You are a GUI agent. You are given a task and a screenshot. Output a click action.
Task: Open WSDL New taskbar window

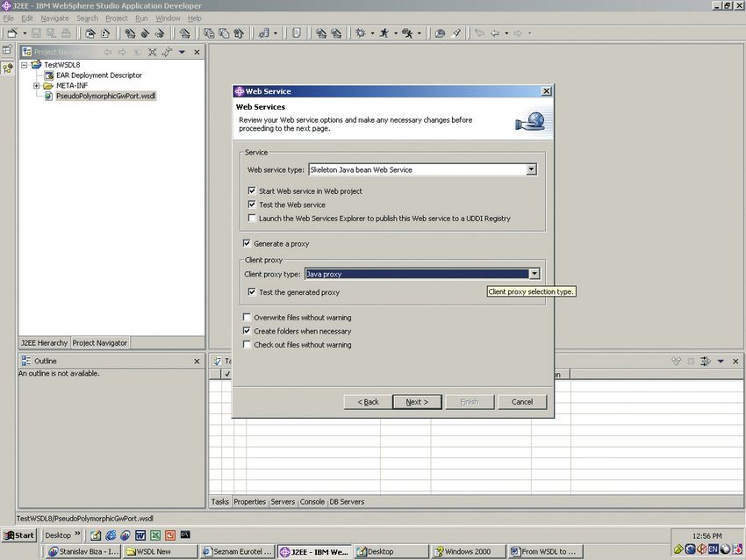click(161, 551)
